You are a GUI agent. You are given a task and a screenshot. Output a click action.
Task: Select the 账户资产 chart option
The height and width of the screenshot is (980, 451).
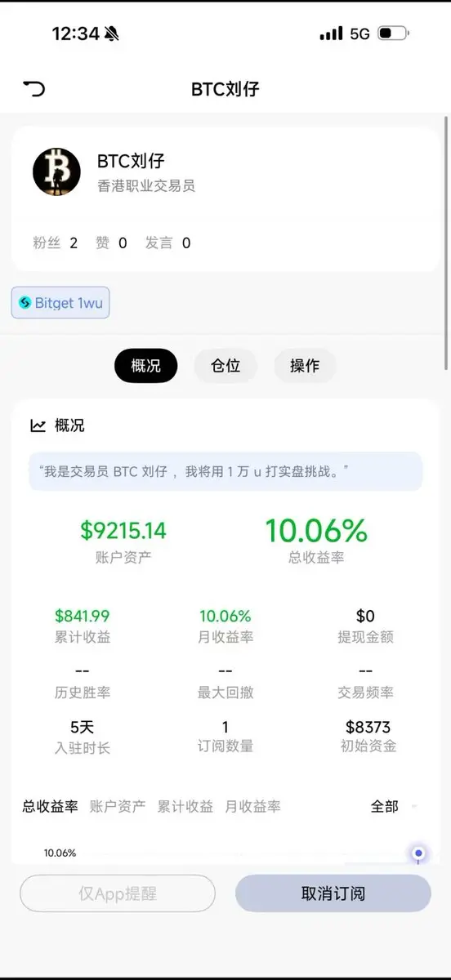point(118,806)
